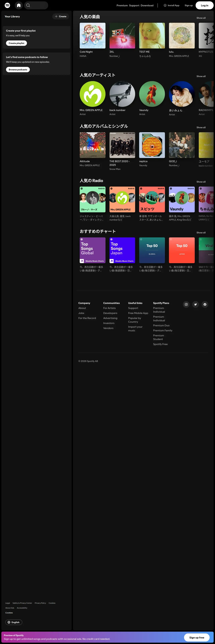
Task: Open the Premium Duo plan link
Action: (x=161, y=326)
